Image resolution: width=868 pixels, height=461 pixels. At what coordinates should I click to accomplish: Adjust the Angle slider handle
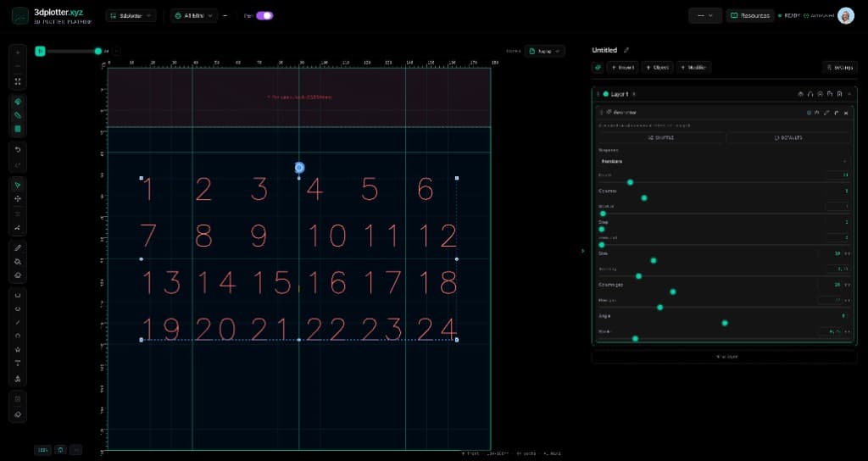[725, 323]
